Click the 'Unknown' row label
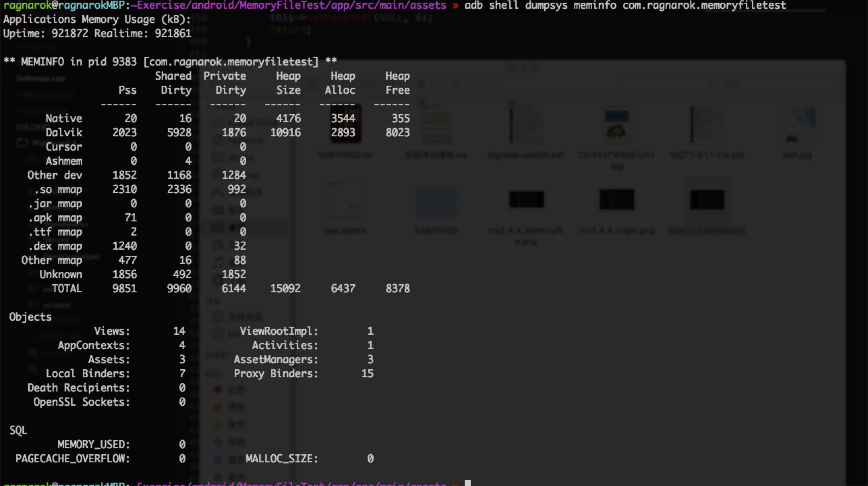 [61, 274]
